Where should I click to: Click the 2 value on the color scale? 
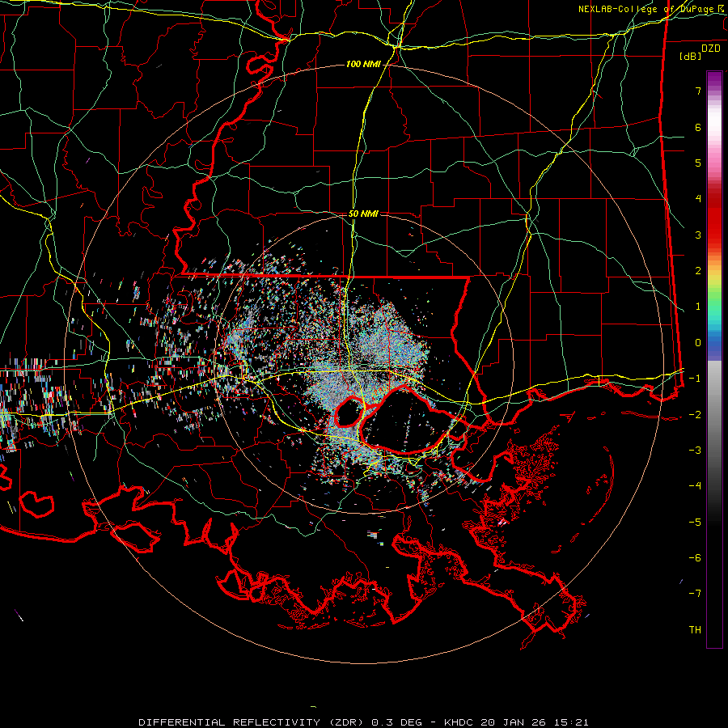pyautogui.click(x=698, y=271)
